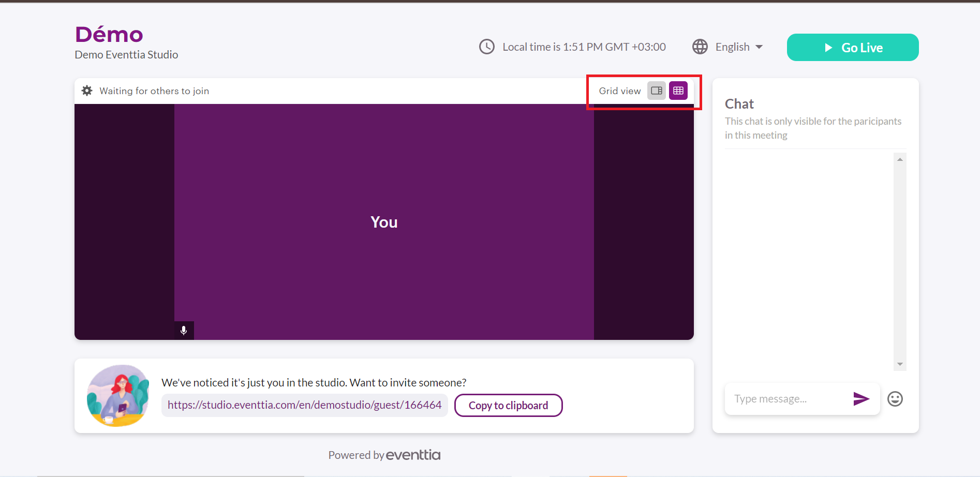Image resolution: width=980 pixels, height=477 pixels.
Task: Open the emoji picker in chat
Action: pyautogui.click(x=895, y=399)
